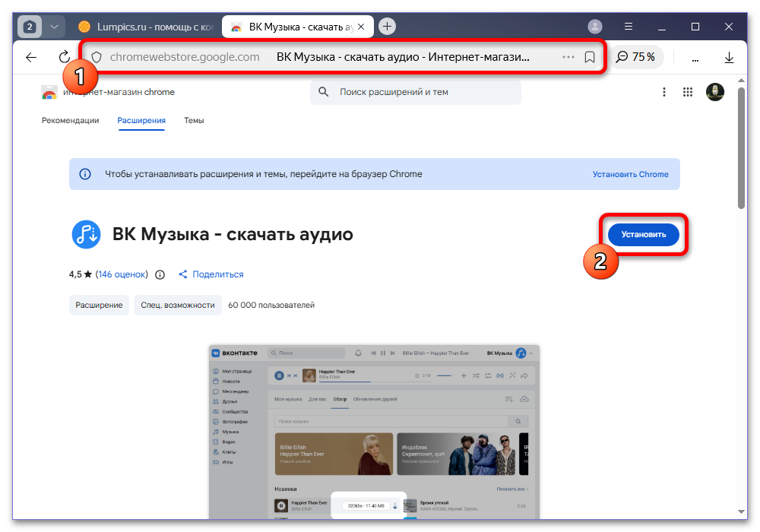Image resolution: width=760 pixels, height=532 pixels.
Task: Click the page vertical scrollbar thumb
Action: (741, 147)
